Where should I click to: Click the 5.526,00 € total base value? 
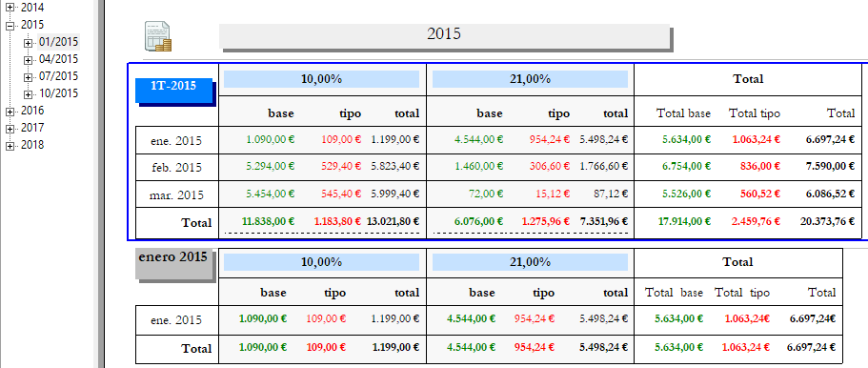coord(686,194)
